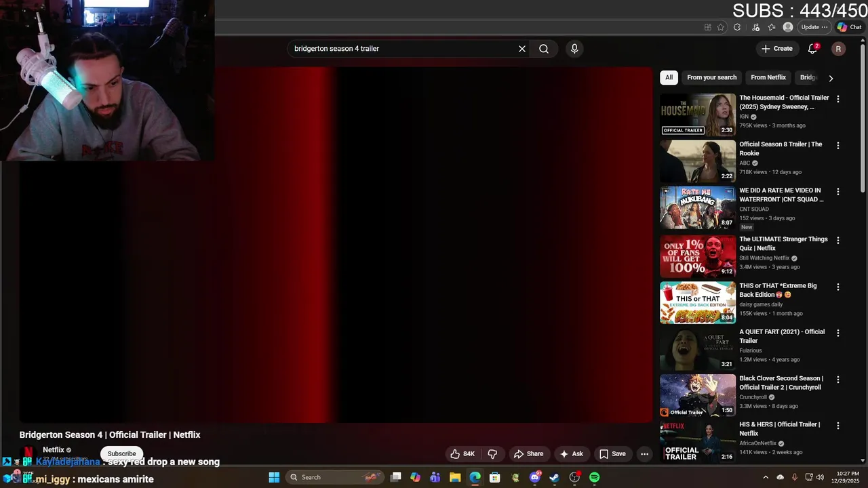Image resolution: width=868 pixels, height=488 pixels.
Task: Open options menu for Black Clover trailer
Action: [x=838, y=380]
